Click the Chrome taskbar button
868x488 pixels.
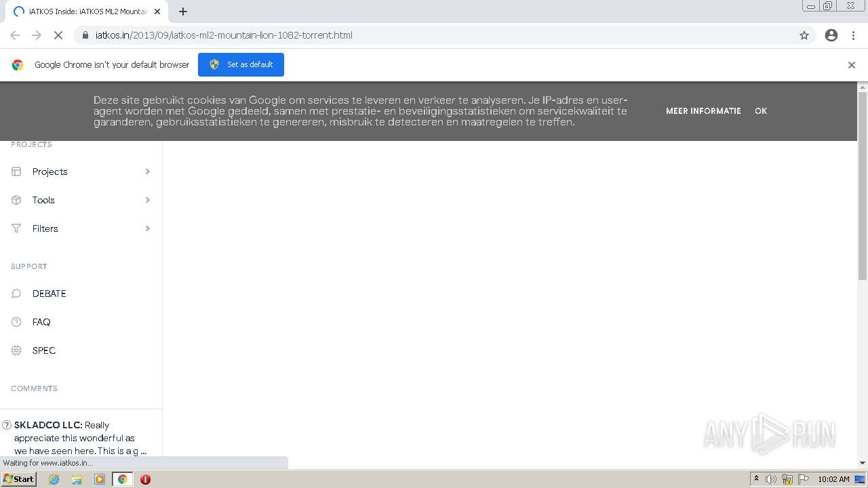click(x=122, y=479)
